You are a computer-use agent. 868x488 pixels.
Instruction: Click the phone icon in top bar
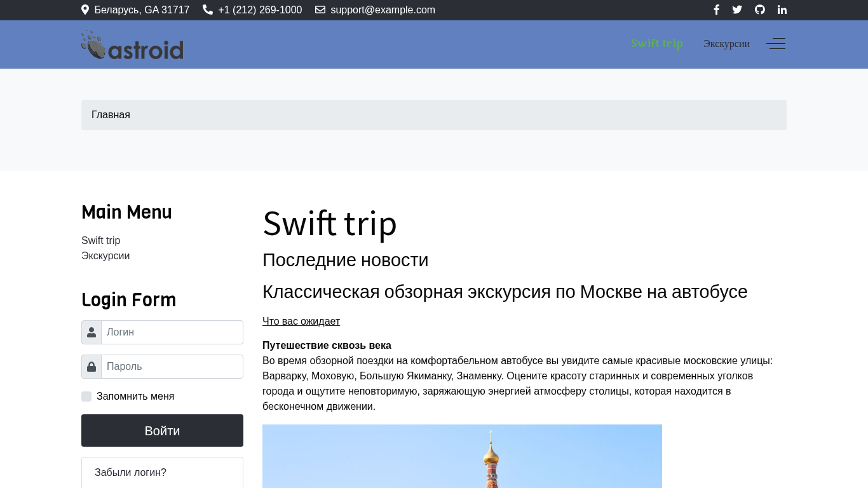click(x=208, y=10)
